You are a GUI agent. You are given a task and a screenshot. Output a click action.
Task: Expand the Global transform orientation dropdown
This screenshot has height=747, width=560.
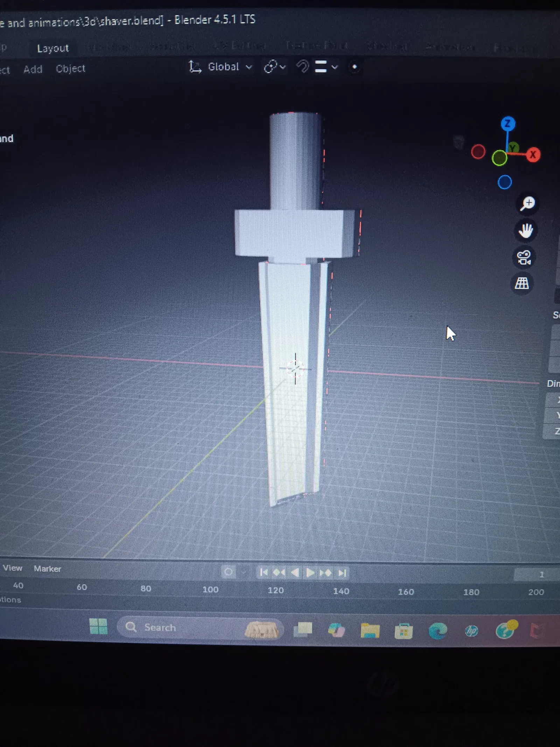pyautogui.click(x=230, y=67)
